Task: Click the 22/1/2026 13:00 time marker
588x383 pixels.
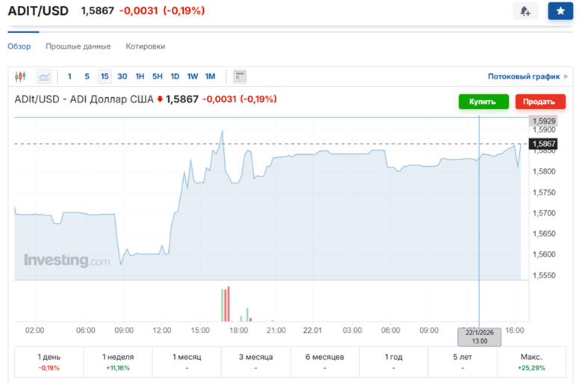Action: pyautogui.click(x=479, y=337)
